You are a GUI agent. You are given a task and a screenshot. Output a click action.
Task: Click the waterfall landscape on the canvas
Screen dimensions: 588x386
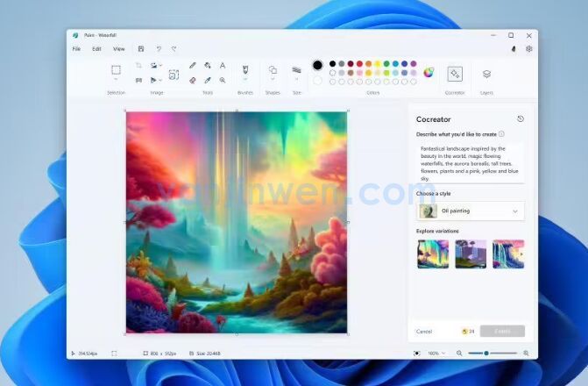[237, 222]
